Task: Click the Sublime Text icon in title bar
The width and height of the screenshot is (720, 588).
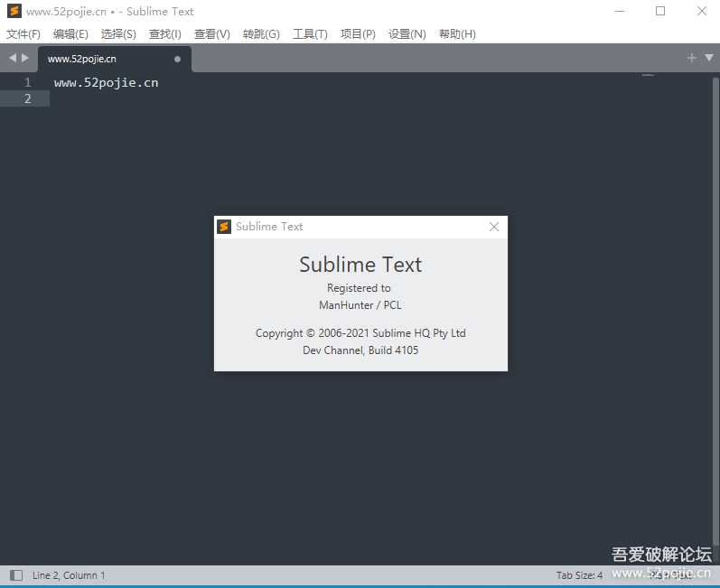Action: pos(14,12)
